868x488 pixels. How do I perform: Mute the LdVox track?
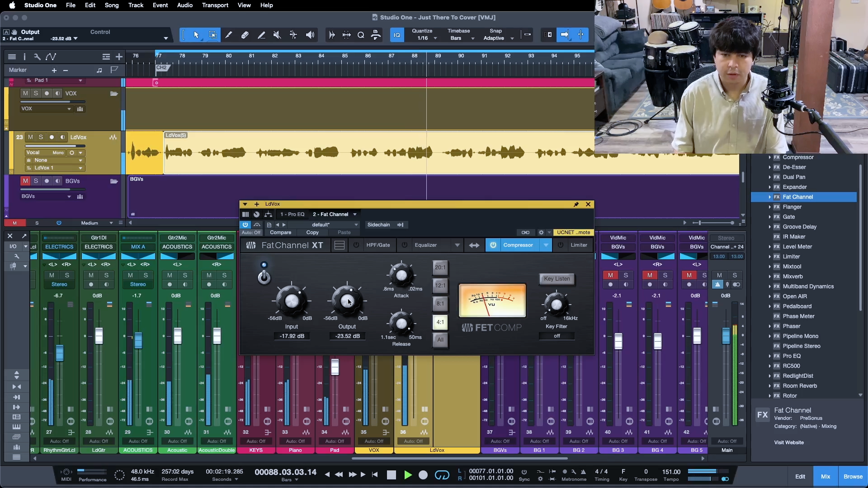pos(30,137)
